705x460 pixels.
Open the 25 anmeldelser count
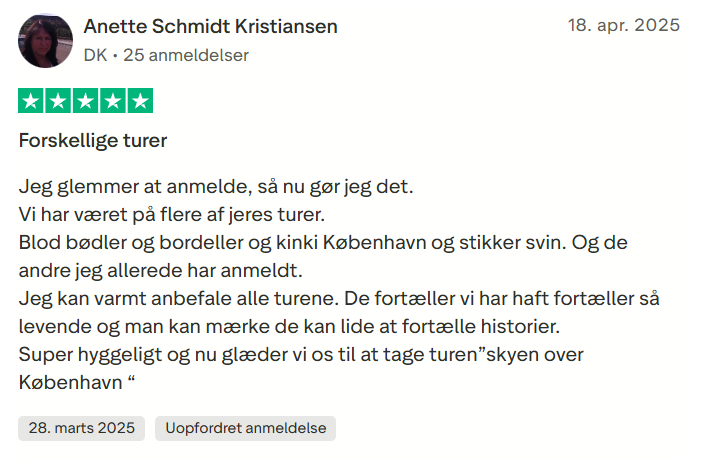[x=186, y=56]
